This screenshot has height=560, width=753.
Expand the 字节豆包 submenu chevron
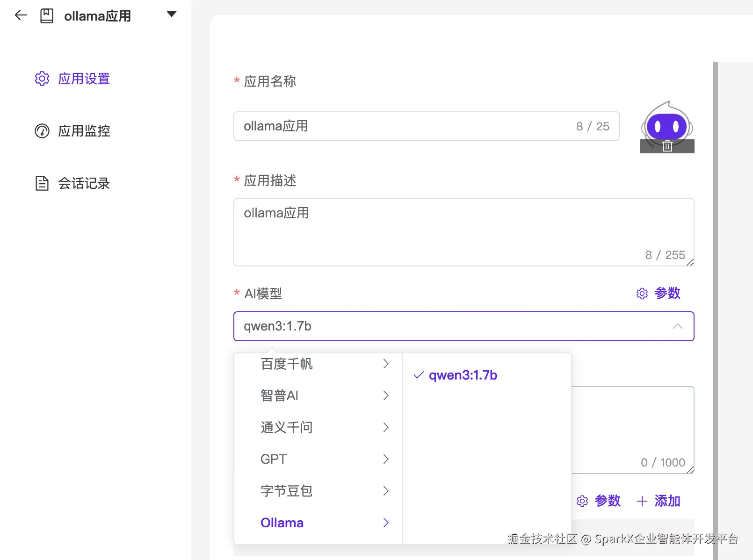point(386,491)
